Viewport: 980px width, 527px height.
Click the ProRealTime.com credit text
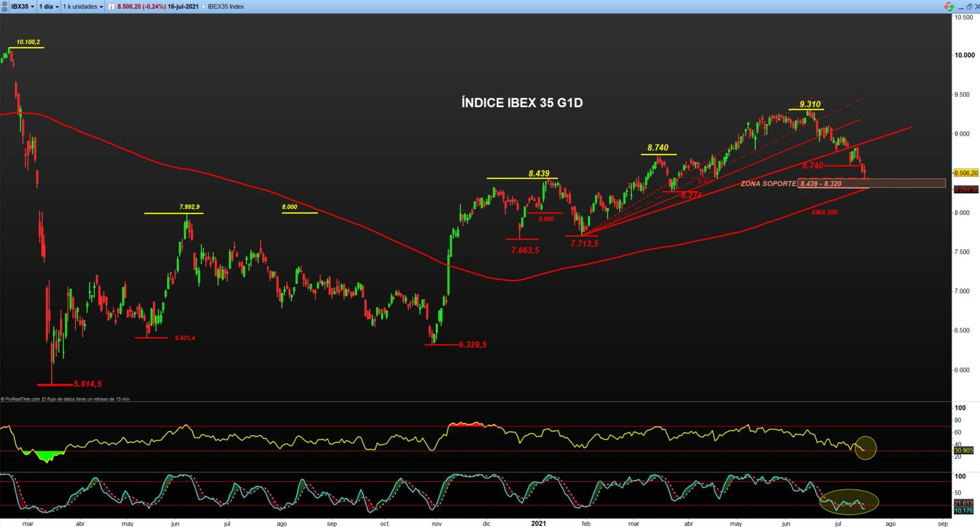[x=22, y=399]
